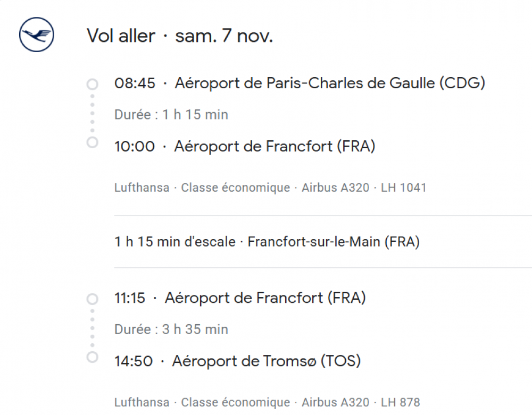
Task: Click the Tromsø arrival circle marker
Action: 93,357
